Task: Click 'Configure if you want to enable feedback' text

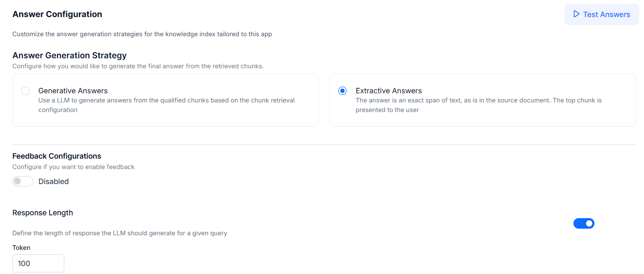Action: (73, 167)
